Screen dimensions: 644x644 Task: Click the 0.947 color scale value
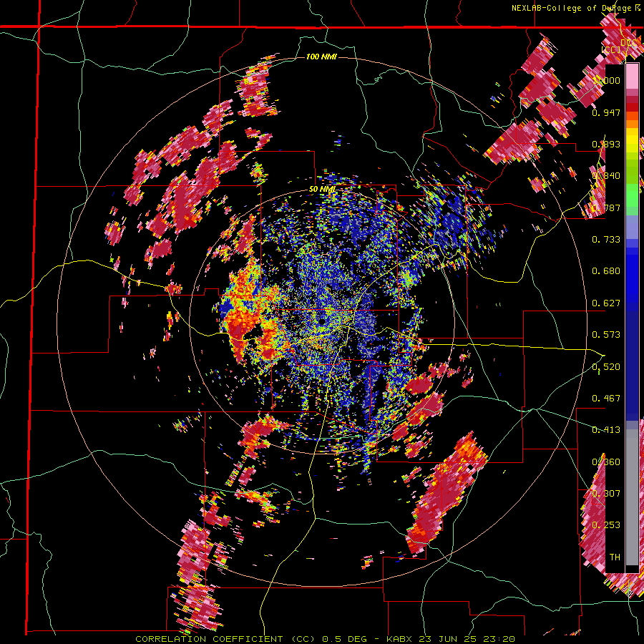coord(606,112)
